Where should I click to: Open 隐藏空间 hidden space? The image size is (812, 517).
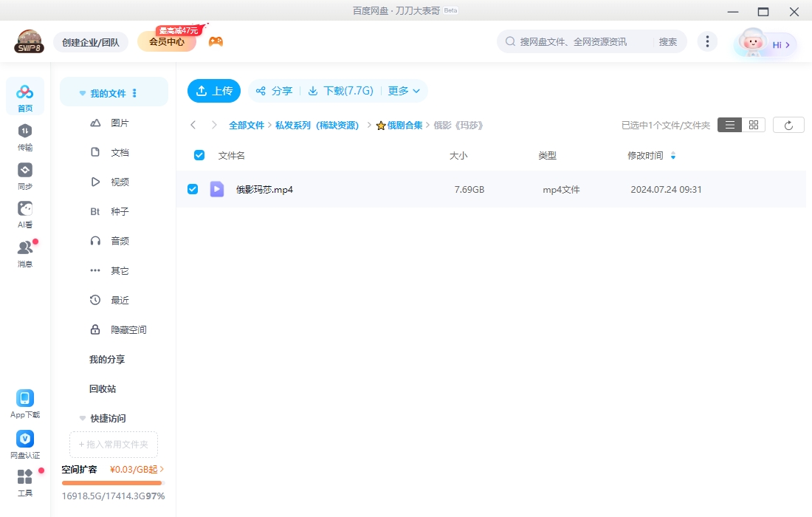tap(128, 329)
